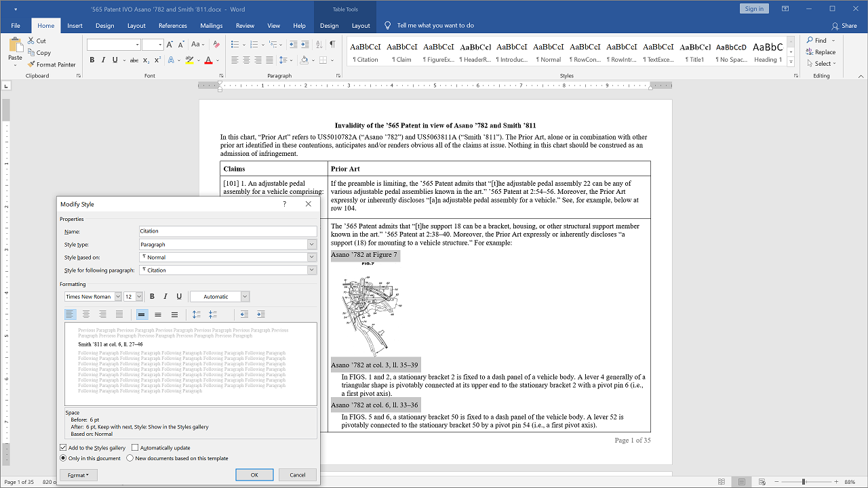
Task: Select the Format Painter brush
Action: 52,64
